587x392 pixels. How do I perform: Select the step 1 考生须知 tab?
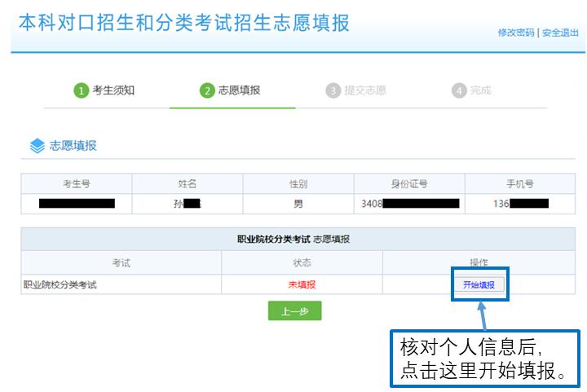[104, 90]
